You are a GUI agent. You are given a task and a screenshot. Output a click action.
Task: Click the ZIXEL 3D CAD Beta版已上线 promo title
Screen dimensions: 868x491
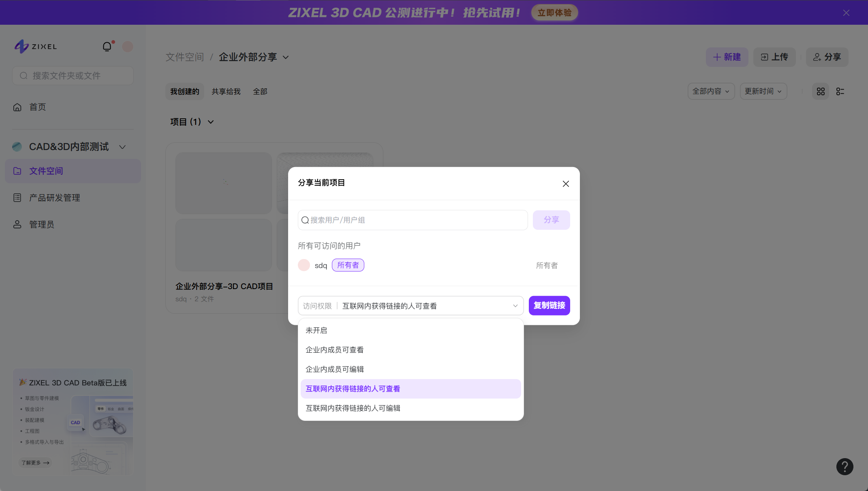[78, 383]
